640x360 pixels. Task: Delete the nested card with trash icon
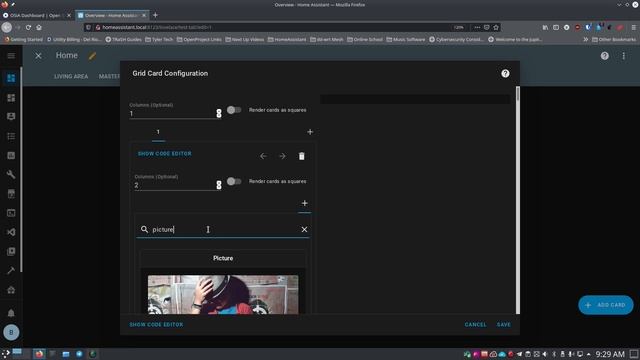point(302,156)
